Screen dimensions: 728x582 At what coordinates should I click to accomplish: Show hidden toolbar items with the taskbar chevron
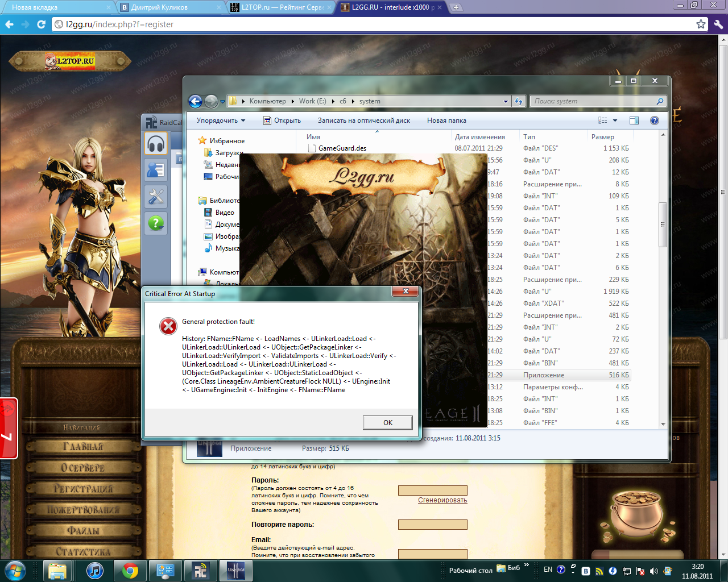[x=527, y=565]
